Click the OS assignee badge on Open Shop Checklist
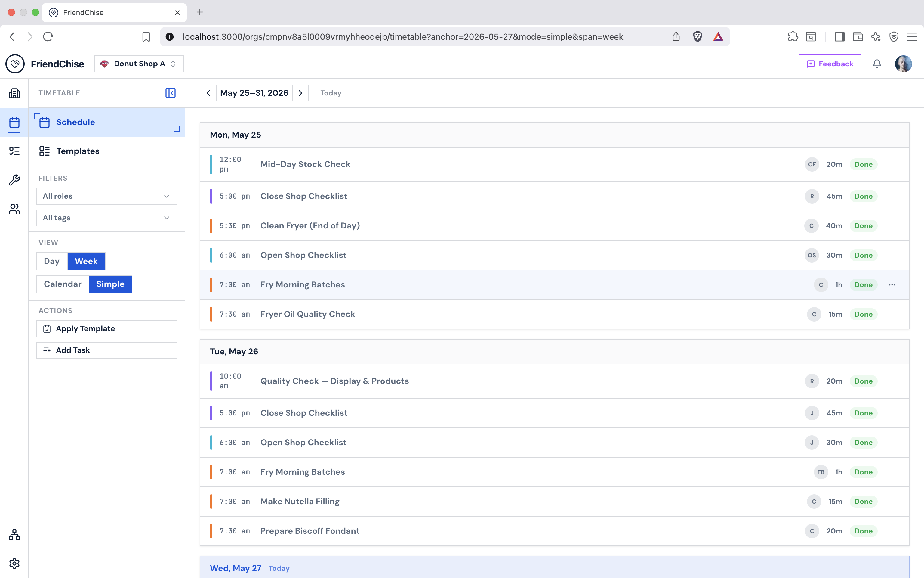This screenshot has height=578, width=924. [x=812, y=255]
